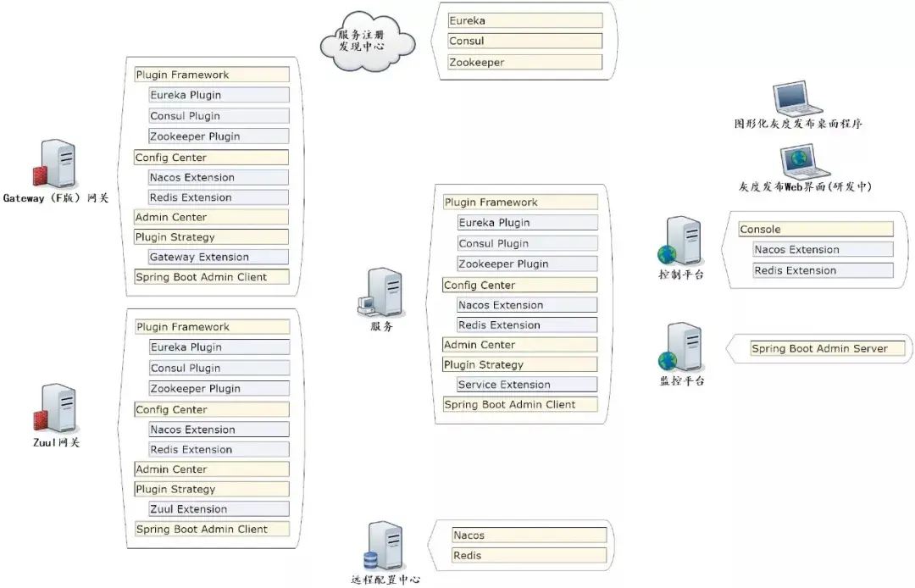915x588 pixels.
Task: Click Config Center in the Zuul网关 block
Action: pos(212,409)
